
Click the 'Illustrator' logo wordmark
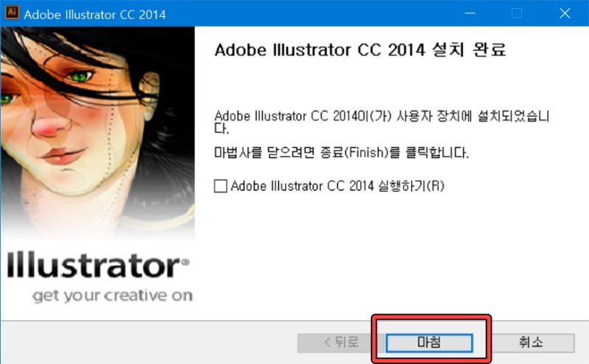coord(98,265)
